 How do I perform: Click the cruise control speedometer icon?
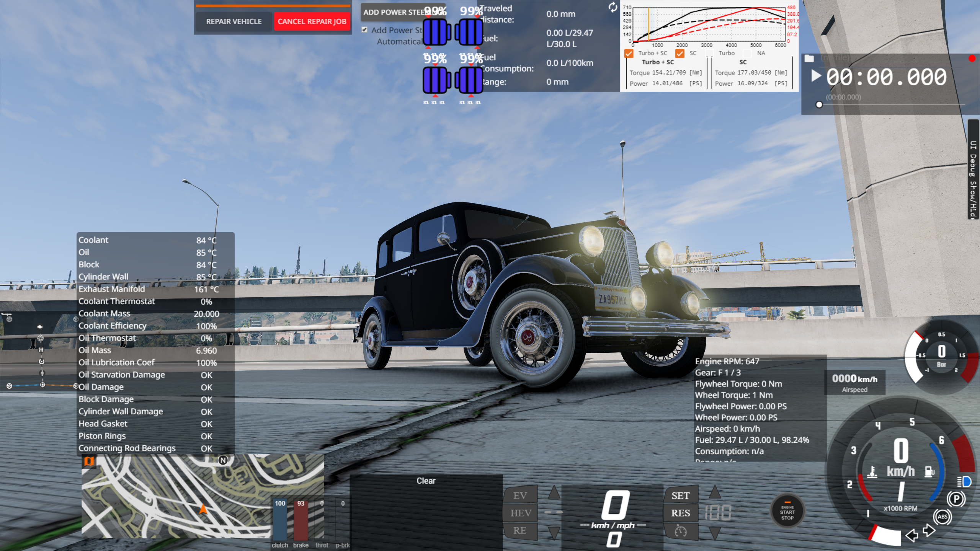tap(681, 531)
